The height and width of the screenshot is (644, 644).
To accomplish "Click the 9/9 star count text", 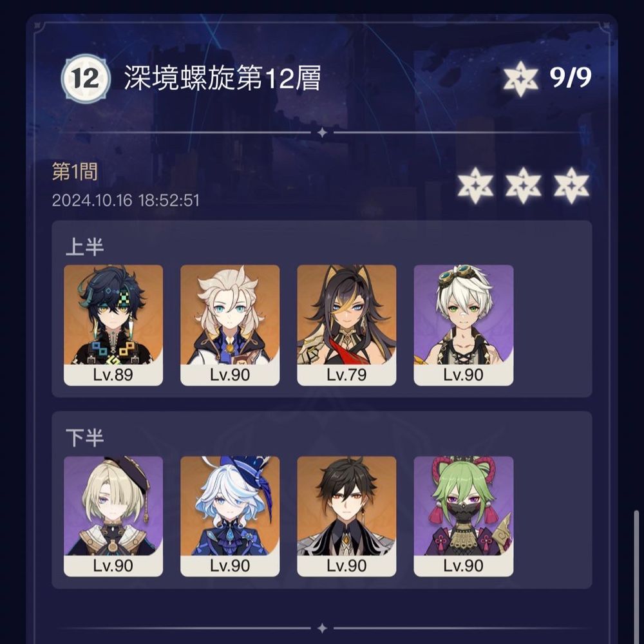I will pos(571,77).
